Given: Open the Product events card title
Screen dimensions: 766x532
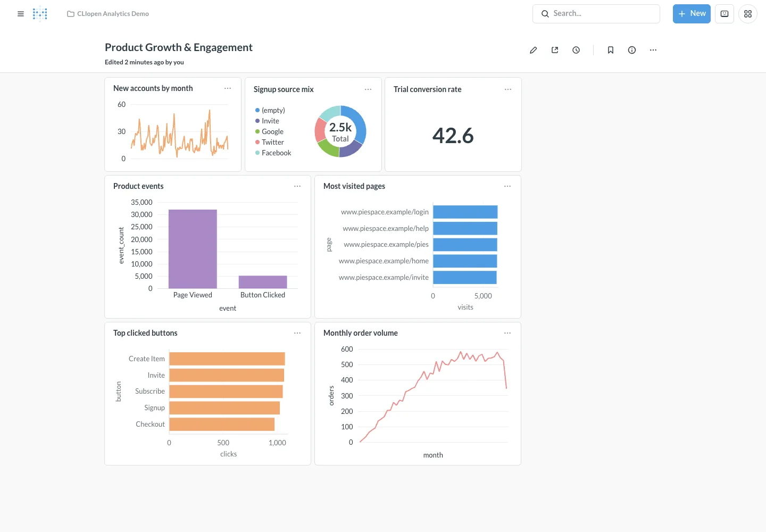Looking at the screenshot, I should click(138, 186).
